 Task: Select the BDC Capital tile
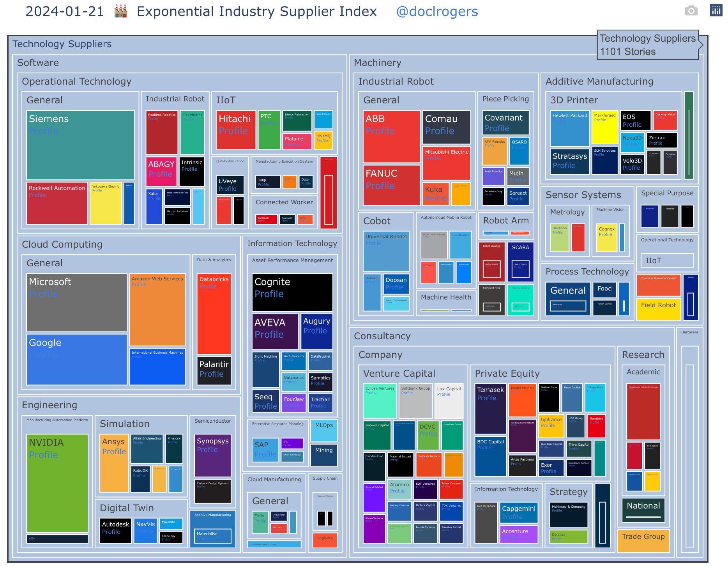click(490, 456)
